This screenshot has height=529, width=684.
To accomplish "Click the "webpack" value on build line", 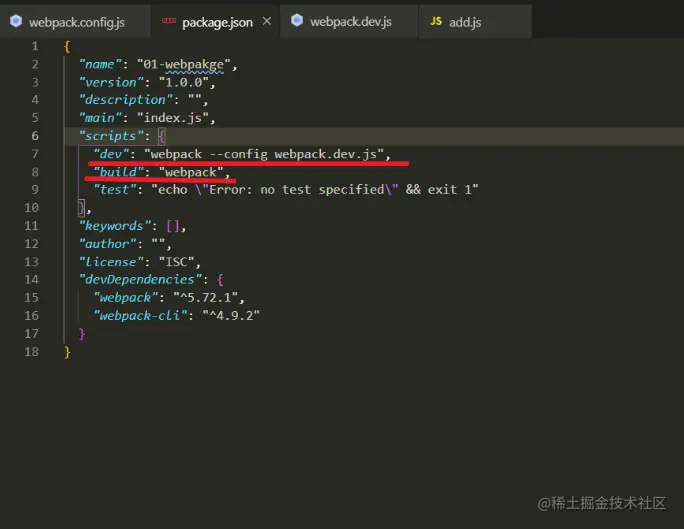I will (x=191, y=172).
